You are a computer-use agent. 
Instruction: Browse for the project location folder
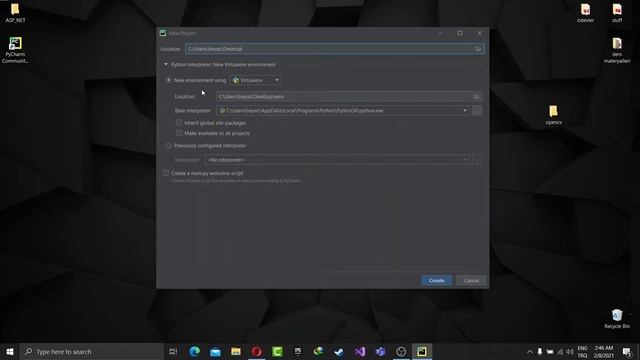478,49
